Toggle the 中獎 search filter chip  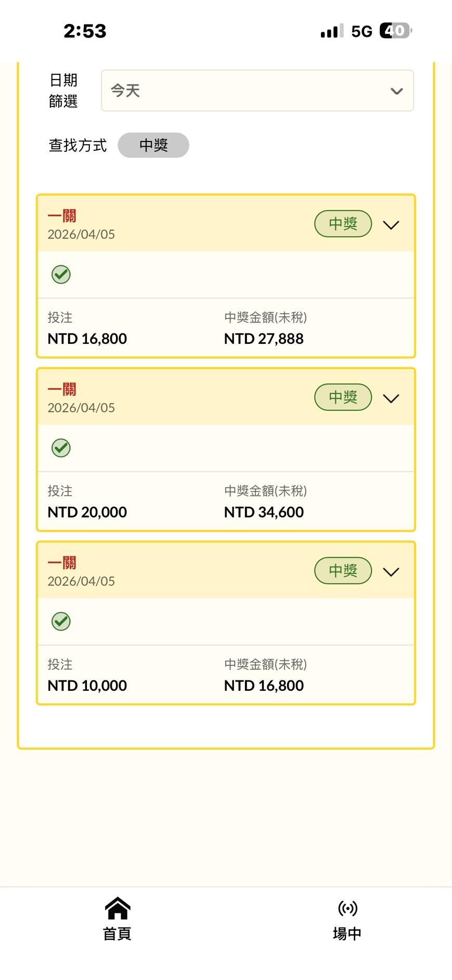pyautogui.click(x=153, y=145)
